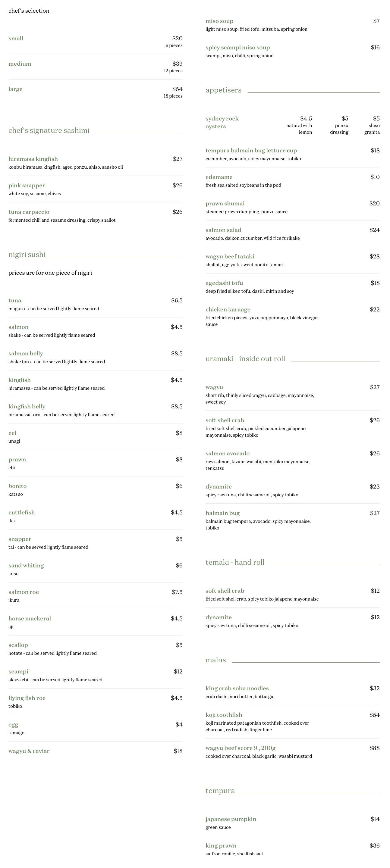
Task: Click the appetisers section heading
Action: (224, 90)
